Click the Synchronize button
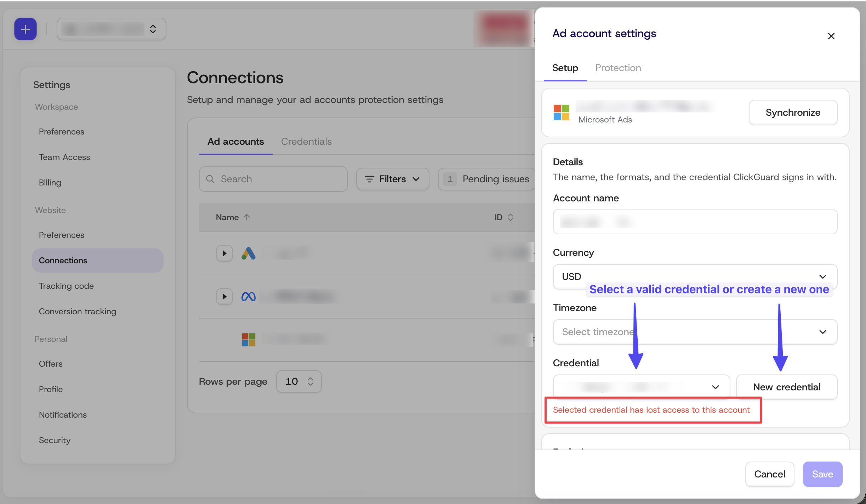Image resolution: width=866 pixels, height=504 pixels. point(793,113)
